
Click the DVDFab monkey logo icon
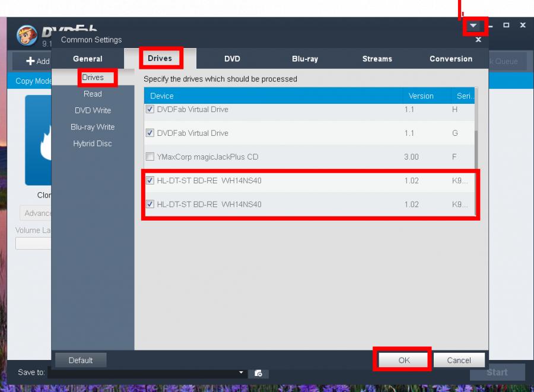pos(27,36)
